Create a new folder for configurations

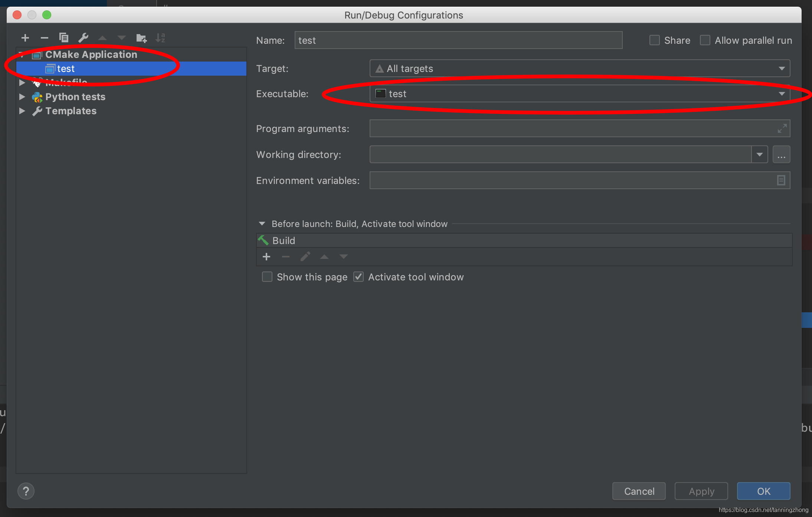pos(141,38)
